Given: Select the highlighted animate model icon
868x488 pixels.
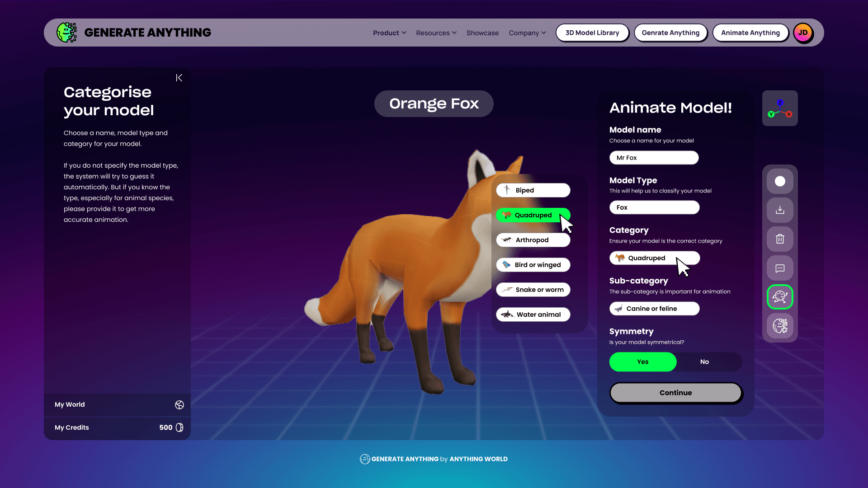Looking at the screenshot, I should (780, 297).
